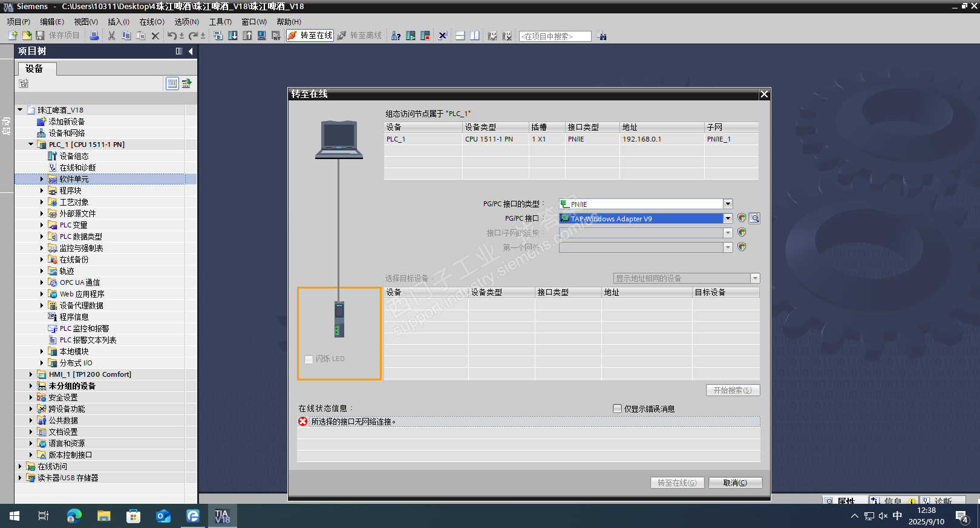Click the undo arrow in toolbar
This screenshot has width=980, height=528.
click(x=172, y=36)
